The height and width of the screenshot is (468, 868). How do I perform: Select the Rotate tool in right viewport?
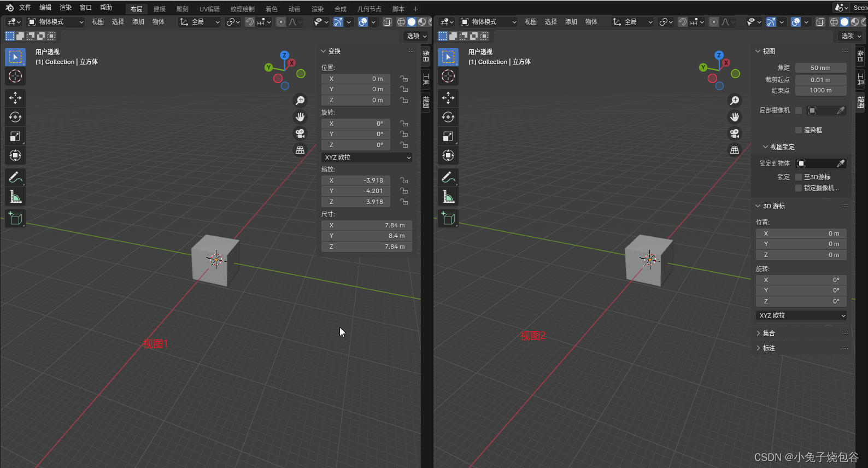448,117
